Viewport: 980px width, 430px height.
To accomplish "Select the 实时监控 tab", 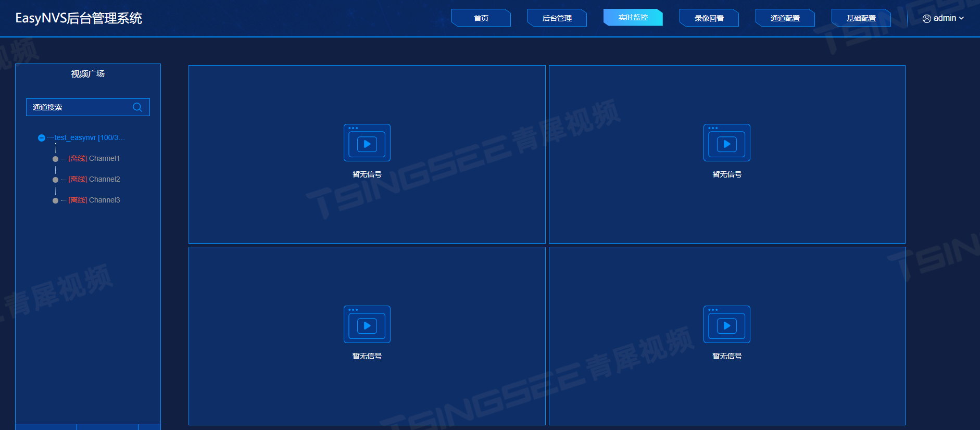I will coord(633,17).
